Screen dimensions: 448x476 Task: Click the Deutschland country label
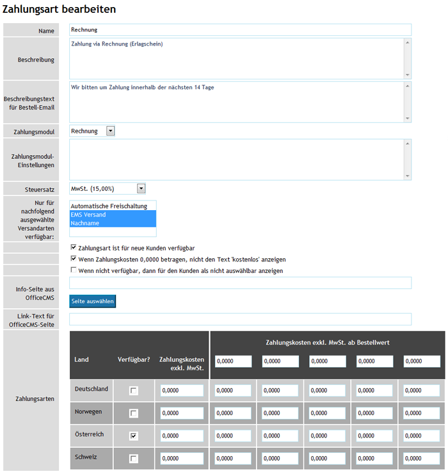tap(92, 389)
